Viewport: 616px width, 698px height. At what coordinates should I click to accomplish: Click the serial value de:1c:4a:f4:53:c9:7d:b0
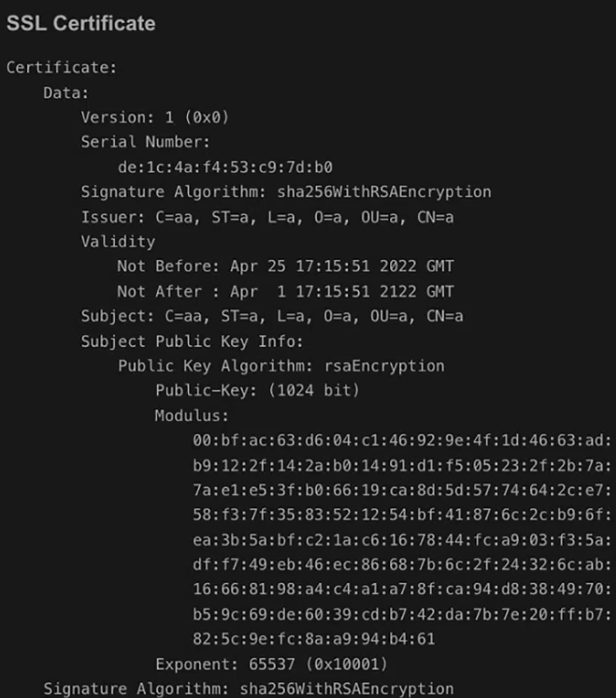225,167
